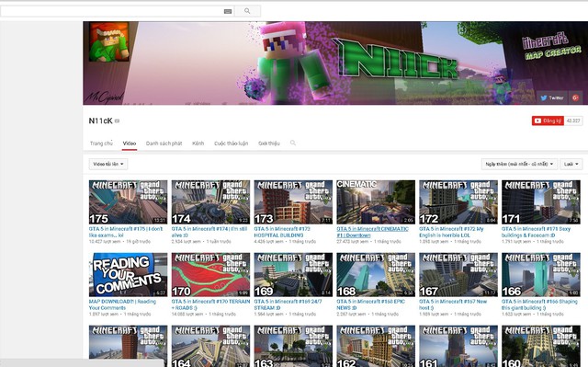Open MAP DOWNLOAD Reading Your Comments link

[122, 304]
